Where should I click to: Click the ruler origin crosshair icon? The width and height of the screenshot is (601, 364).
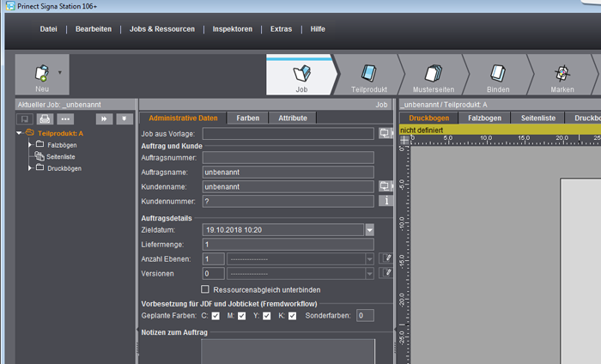coord(404,140)
